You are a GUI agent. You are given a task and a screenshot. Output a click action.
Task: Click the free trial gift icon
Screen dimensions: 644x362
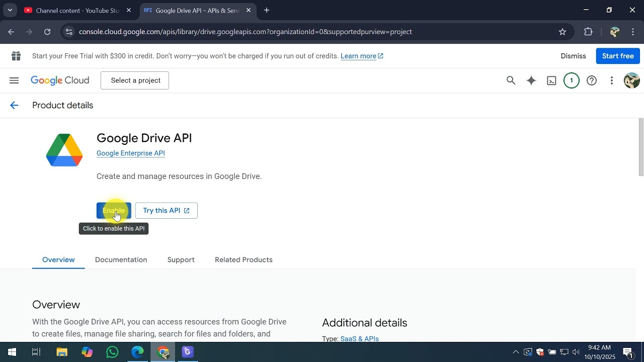(16, 56)
